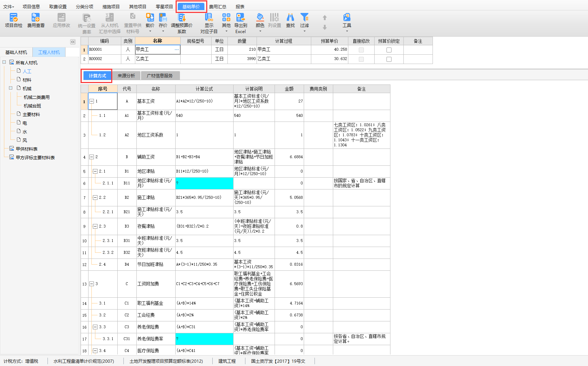Collapse the 所有人材机 tree node
Image resolution: width=588 pixels, height=366 pixels.
coord(4,62)
